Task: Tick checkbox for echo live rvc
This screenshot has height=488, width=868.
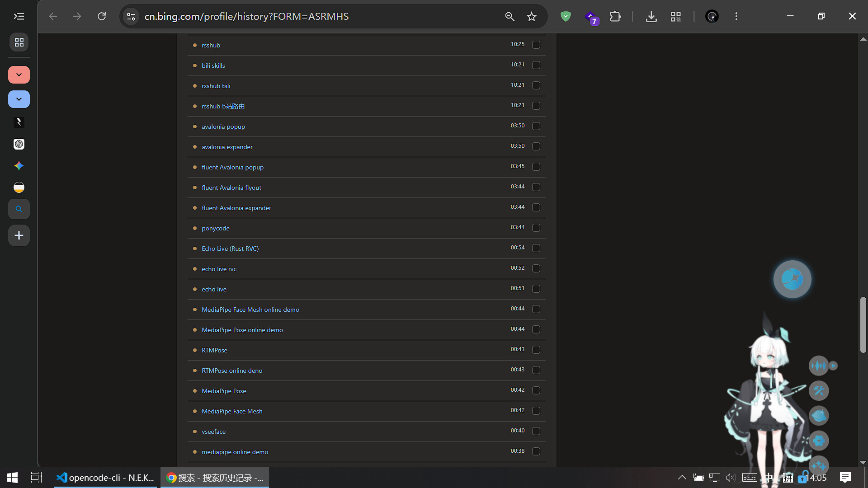Action: point(536,268)
